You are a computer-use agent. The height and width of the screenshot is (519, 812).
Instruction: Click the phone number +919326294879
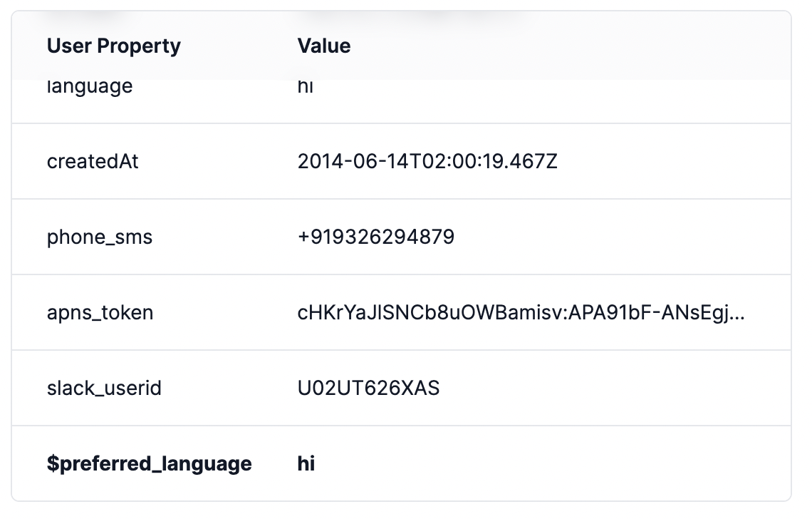[376, 237]
